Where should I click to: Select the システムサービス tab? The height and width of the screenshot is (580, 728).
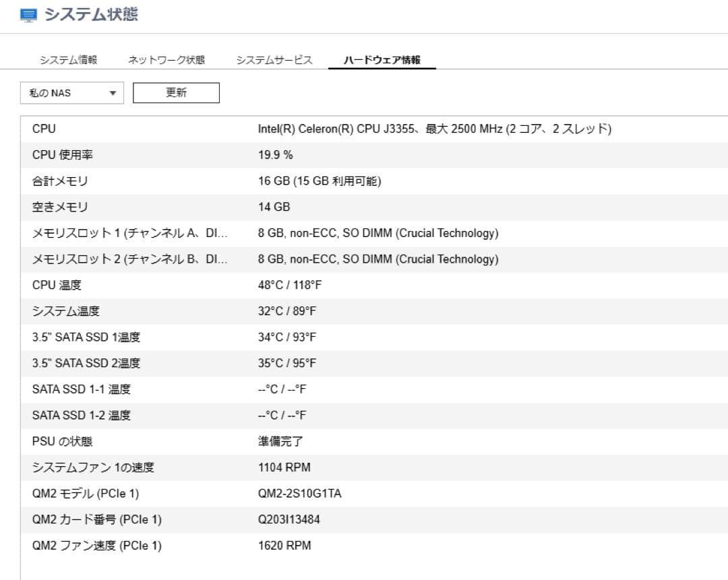[x=273, y=59]
